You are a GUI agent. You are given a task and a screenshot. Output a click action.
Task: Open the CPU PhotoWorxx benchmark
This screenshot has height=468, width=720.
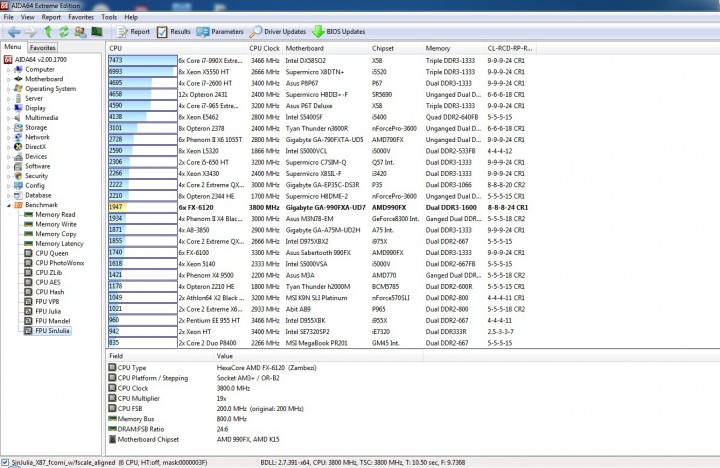pyautogui.click(x=54, y=263)
